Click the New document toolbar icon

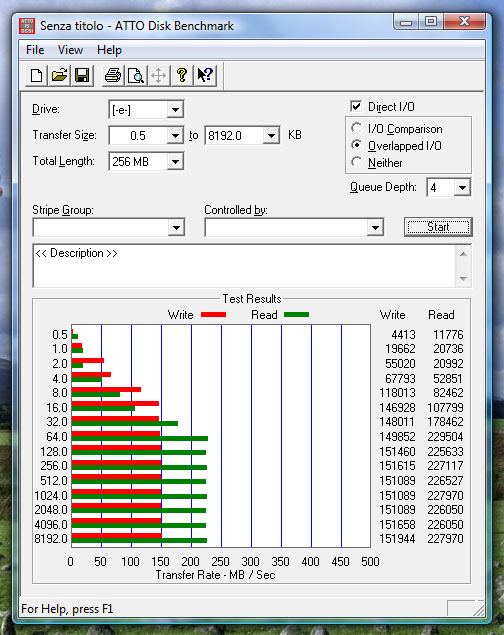tap(36, 75)
